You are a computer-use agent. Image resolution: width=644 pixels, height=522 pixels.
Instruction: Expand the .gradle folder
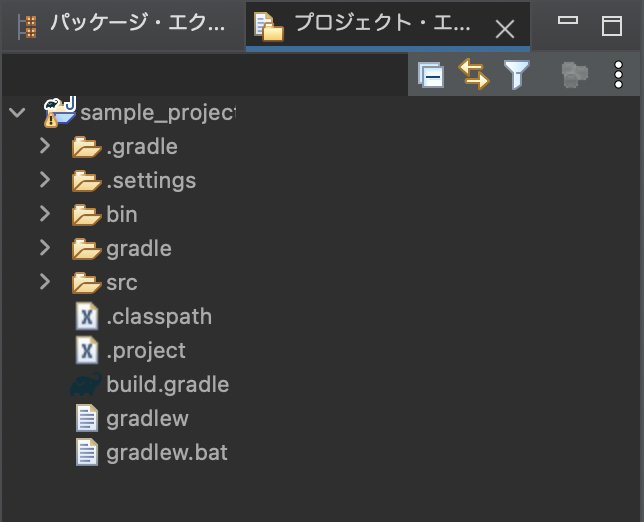45,146
